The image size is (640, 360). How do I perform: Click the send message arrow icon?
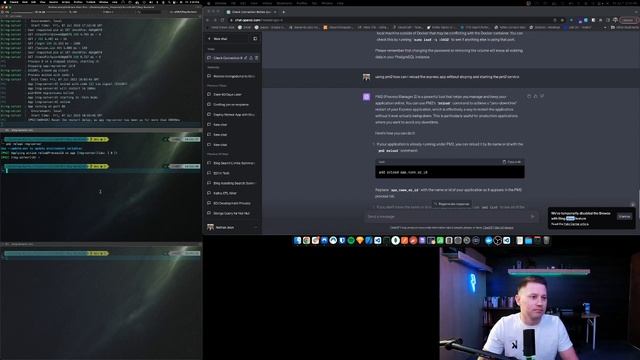coord(532,217)
